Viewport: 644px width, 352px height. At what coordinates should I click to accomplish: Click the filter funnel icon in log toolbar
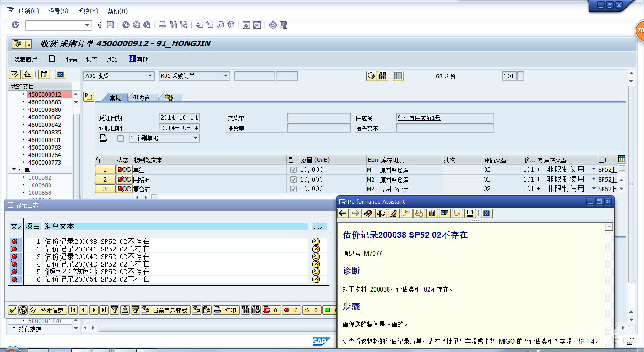point(115,310)
